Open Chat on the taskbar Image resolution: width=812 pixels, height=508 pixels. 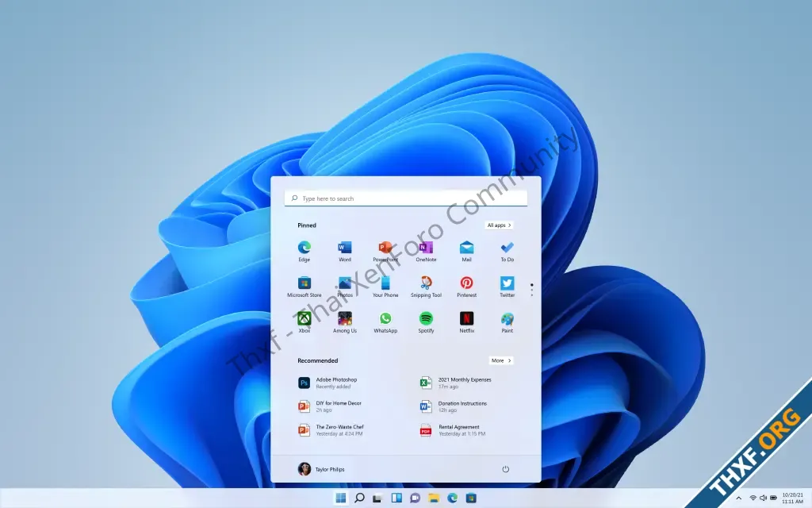coord(415,498)
